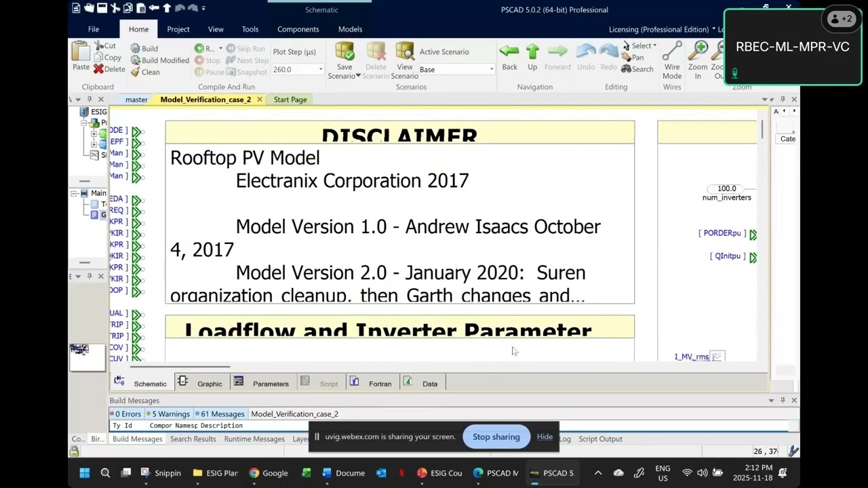Click the schematic overview thumbnail
The height and width of the screenshot is (488, 868).
point(87,357)
